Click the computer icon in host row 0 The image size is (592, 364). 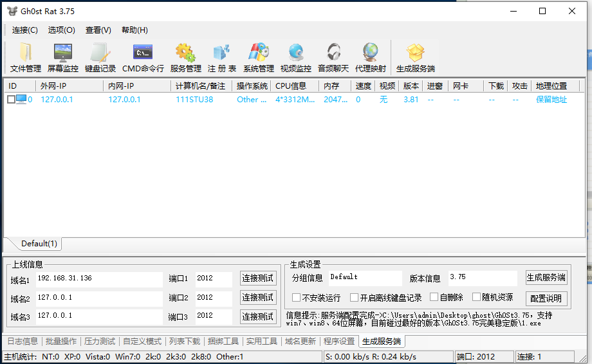click(x=21, y=99)
